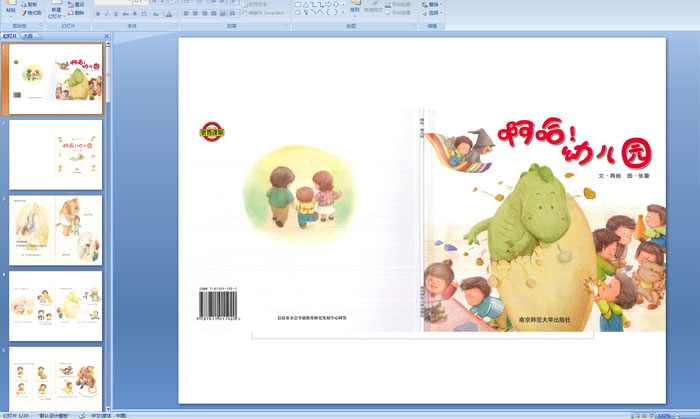Viewport: 700px width, 419px height.
Task: Click the Reset (重设) slide button
Action: (76, 4)
